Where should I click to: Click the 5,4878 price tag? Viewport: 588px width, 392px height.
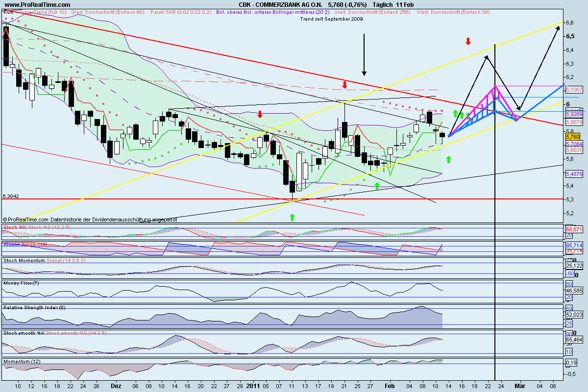click(x=574, y=174)
